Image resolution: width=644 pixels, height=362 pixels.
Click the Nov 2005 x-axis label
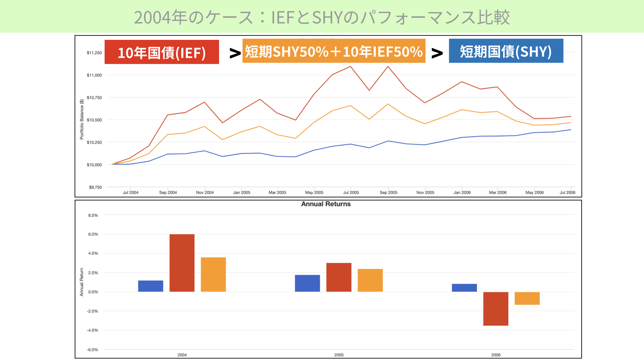tap(425, 192)
